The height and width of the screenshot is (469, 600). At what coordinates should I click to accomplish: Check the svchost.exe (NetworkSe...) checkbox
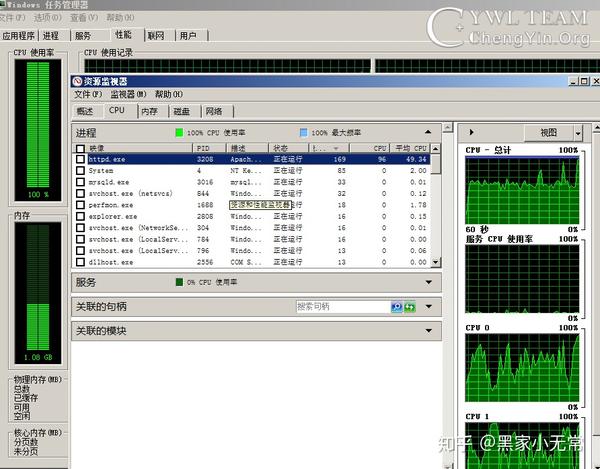tap(80, 228)
